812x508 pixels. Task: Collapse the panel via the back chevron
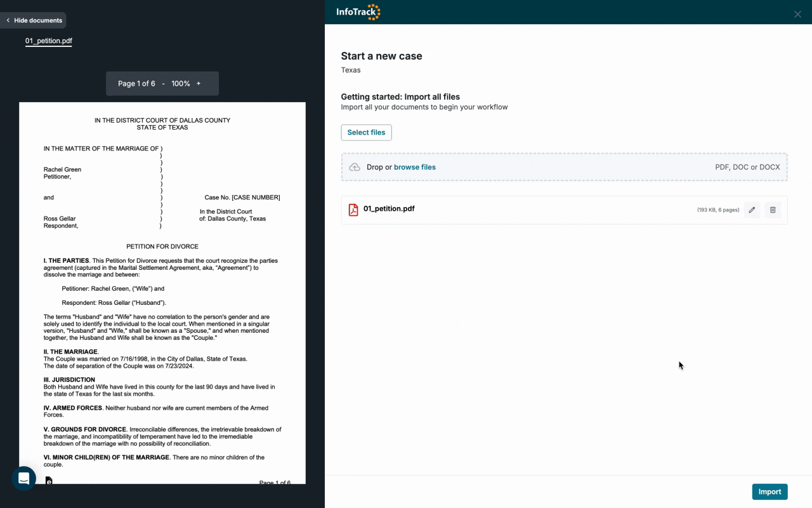(7, 20)
